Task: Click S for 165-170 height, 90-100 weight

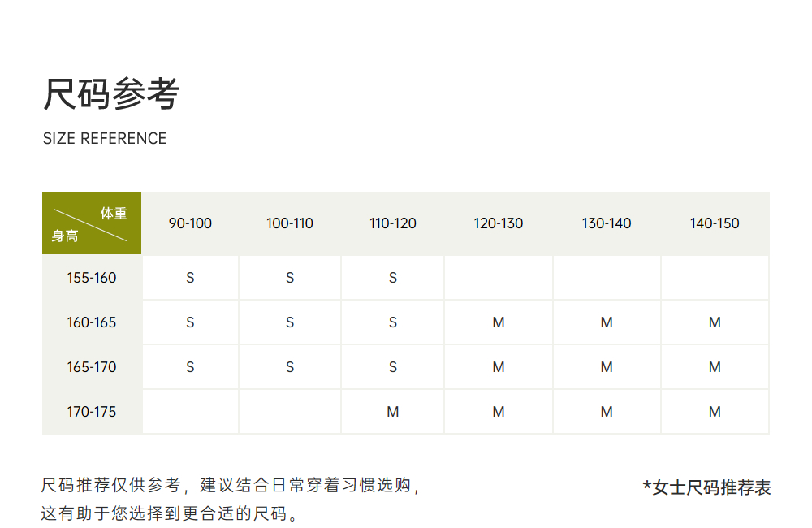Action: [190, 367]
